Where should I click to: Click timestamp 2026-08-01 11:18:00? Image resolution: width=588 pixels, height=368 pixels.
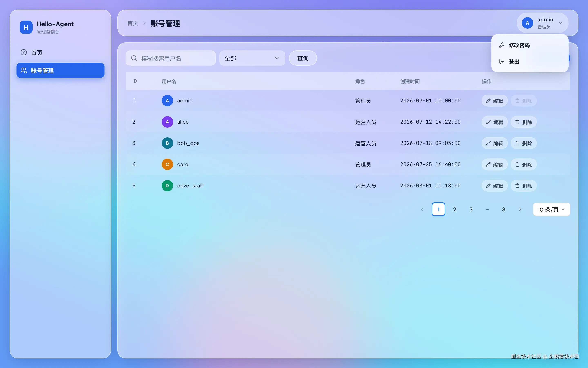[430, 186]
